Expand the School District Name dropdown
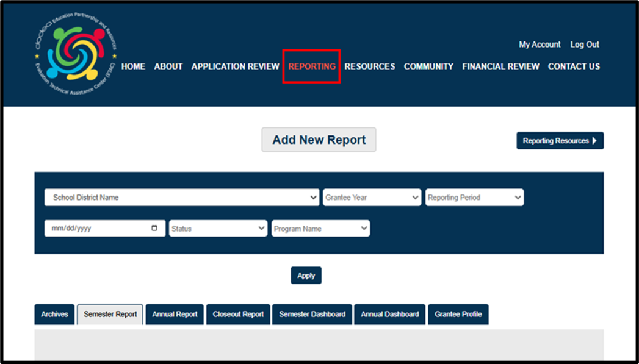The height and width of the screenshot is (364, 639). point(181,198)
